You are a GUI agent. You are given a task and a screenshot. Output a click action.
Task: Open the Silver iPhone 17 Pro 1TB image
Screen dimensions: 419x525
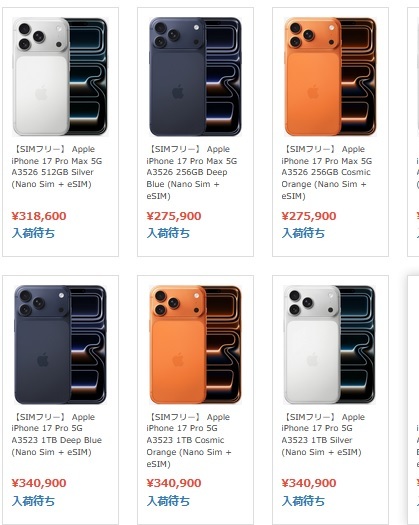click(x=330, y=345)
